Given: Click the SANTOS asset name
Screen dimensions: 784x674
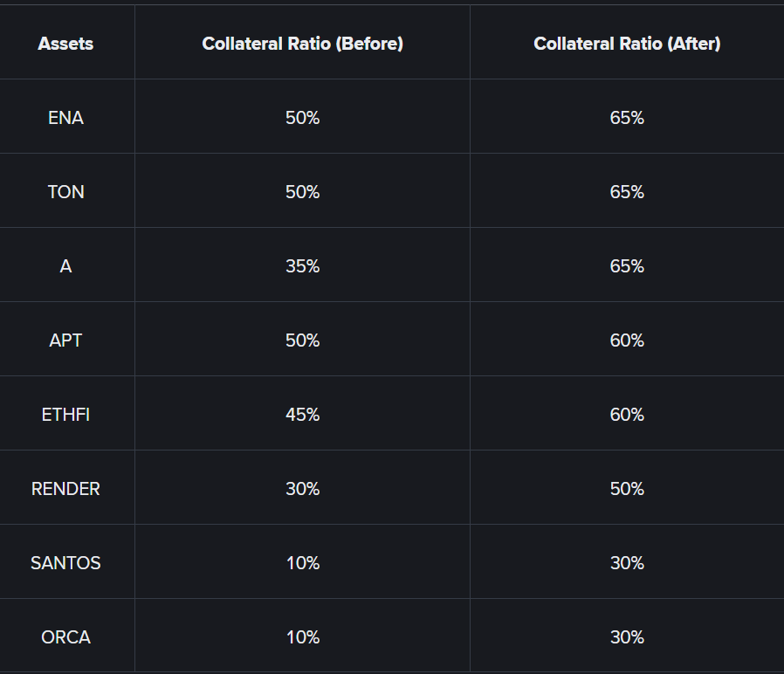Looking at the screenshot, I should coord(65,563).
